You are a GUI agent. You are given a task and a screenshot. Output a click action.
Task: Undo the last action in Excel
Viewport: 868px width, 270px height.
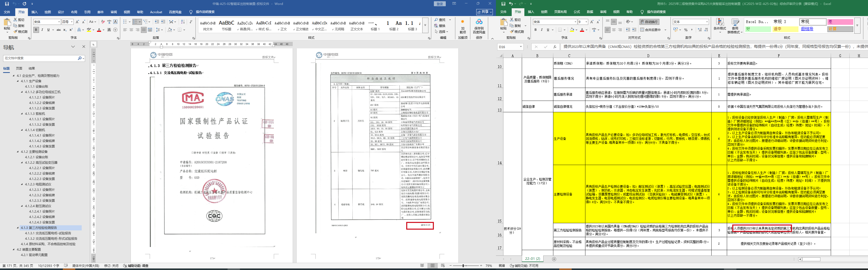tap(511, 4)
